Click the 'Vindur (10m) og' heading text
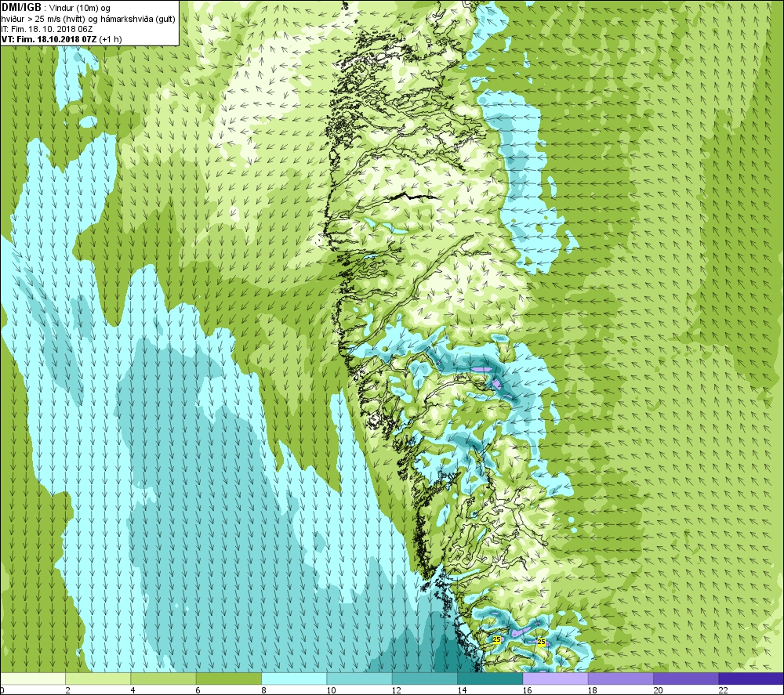Screen dimensions: 784x695 click(80, 9)
